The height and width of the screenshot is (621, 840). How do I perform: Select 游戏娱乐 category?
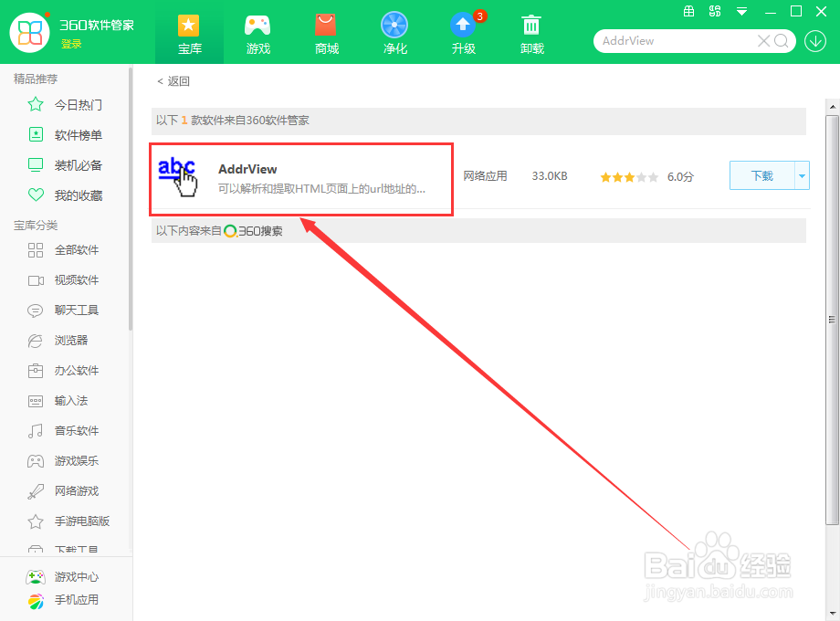tap(77, 461)
